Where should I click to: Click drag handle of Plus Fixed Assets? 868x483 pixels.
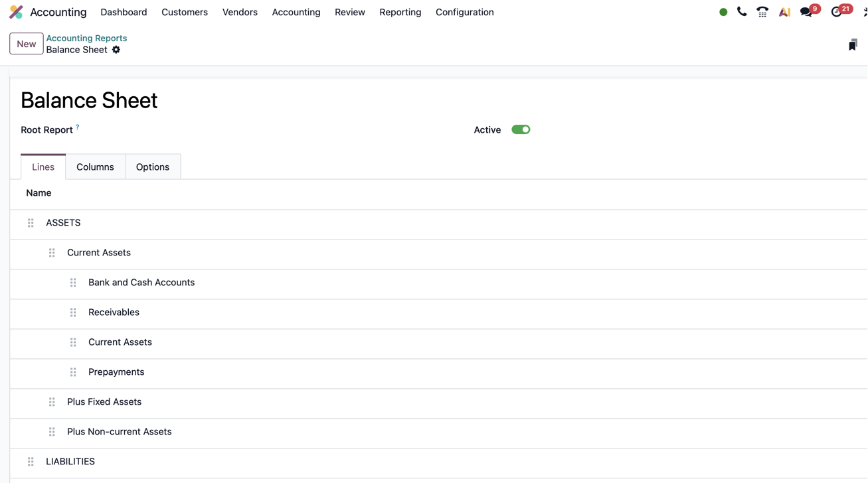click(52, 402)
